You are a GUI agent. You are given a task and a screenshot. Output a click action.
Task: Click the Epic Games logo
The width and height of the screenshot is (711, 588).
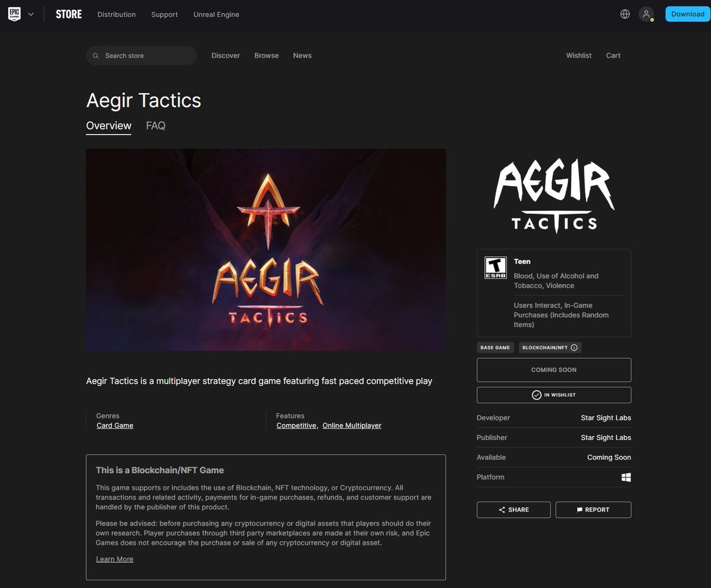click(14, 14)
